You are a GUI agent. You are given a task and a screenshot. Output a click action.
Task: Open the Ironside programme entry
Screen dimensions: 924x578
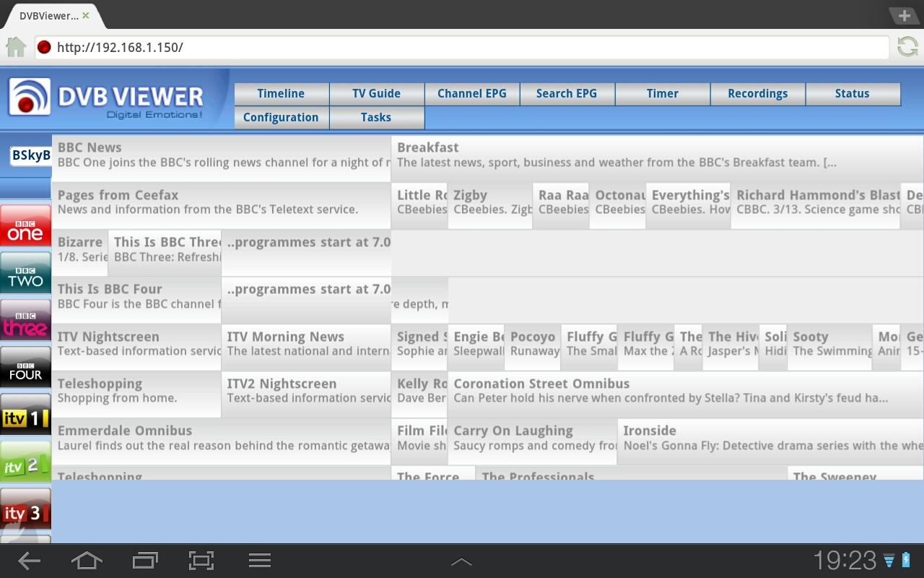[x=771, y=441]
